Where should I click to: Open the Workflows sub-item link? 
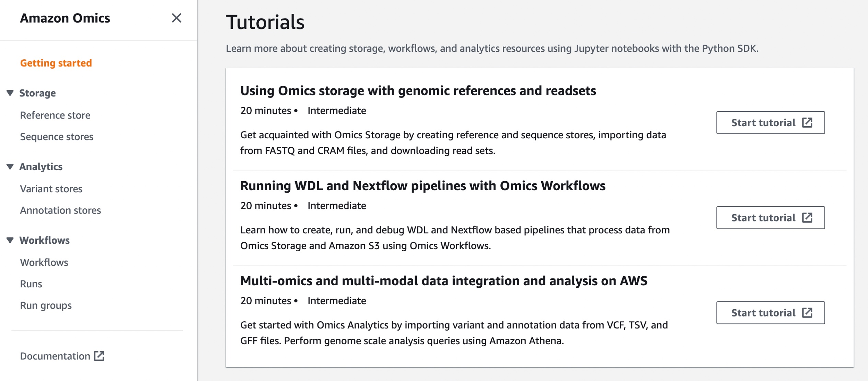click(x=44, y=262)
